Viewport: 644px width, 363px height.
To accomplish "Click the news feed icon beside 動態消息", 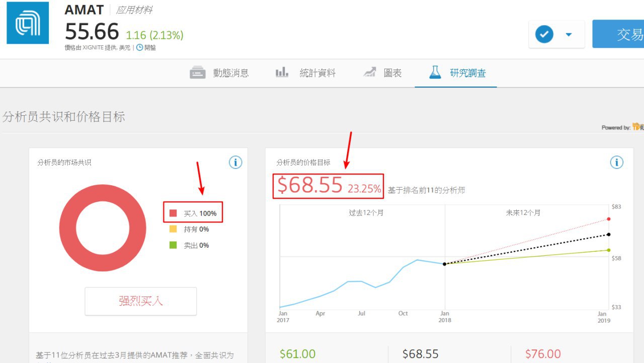I will point(198,73).
